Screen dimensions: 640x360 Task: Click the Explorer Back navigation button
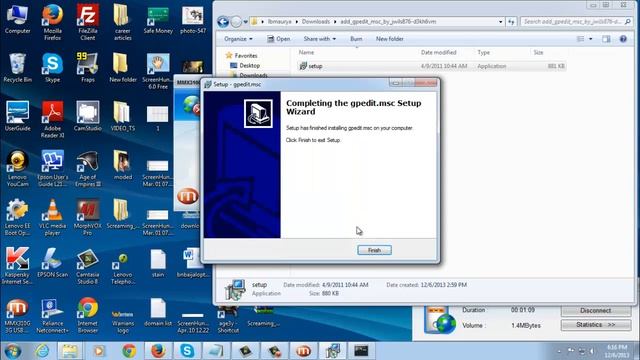click(x=223, y=22)
